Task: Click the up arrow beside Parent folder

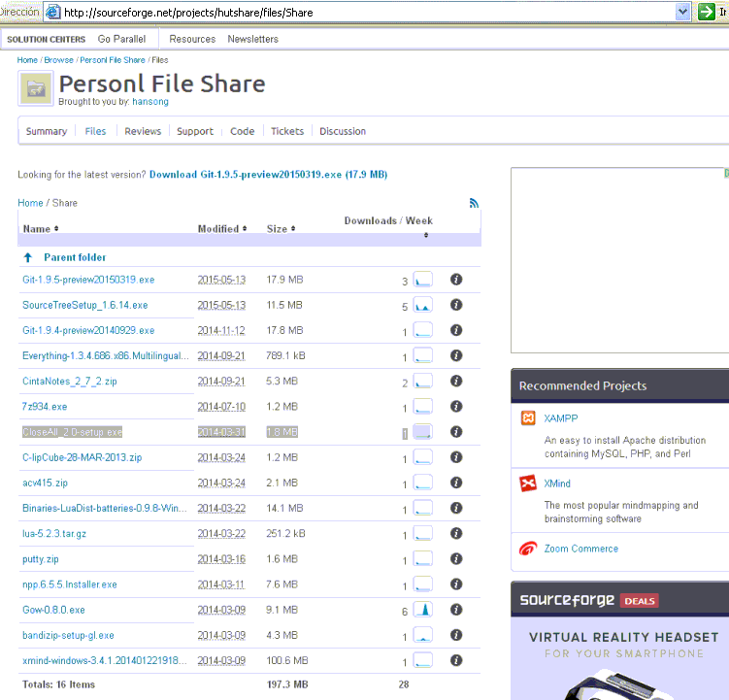Action: coord(28,257)
